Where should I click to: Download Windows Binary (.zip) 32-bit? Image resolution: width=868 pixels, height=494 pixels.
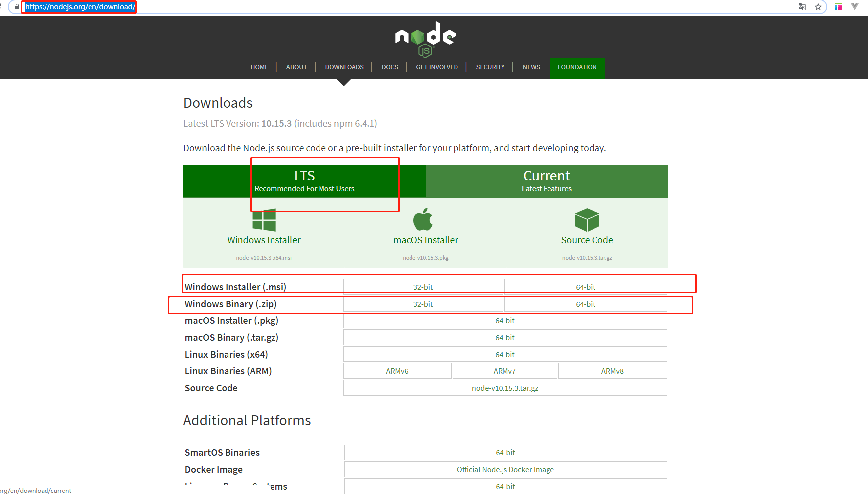click(x=423, y=304)
